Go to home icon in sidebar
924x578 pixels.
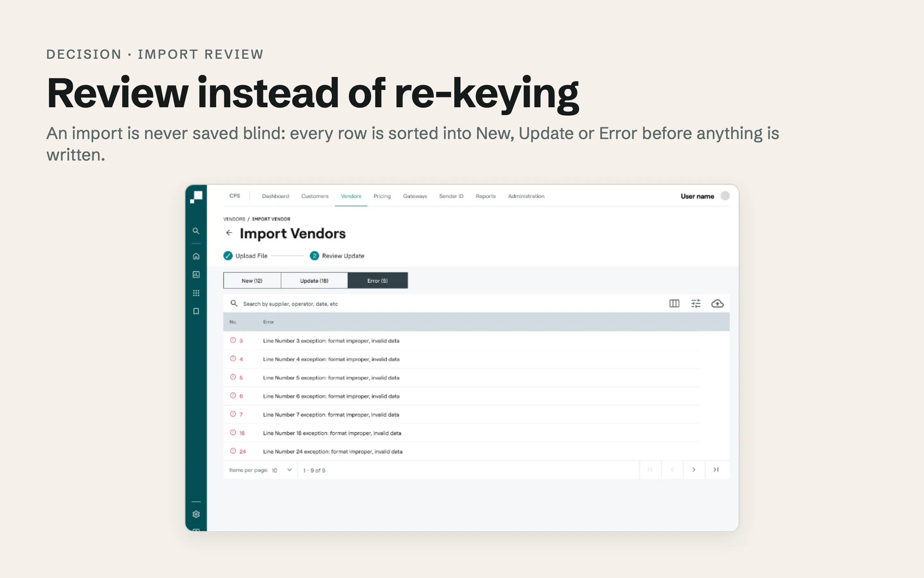pos(196,256)
